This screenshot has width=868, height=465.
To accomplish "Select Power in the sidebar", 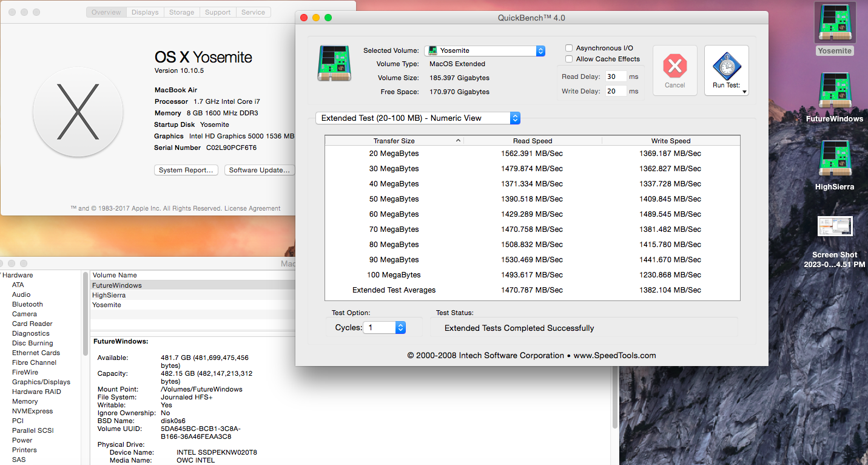I will [22, 440].
